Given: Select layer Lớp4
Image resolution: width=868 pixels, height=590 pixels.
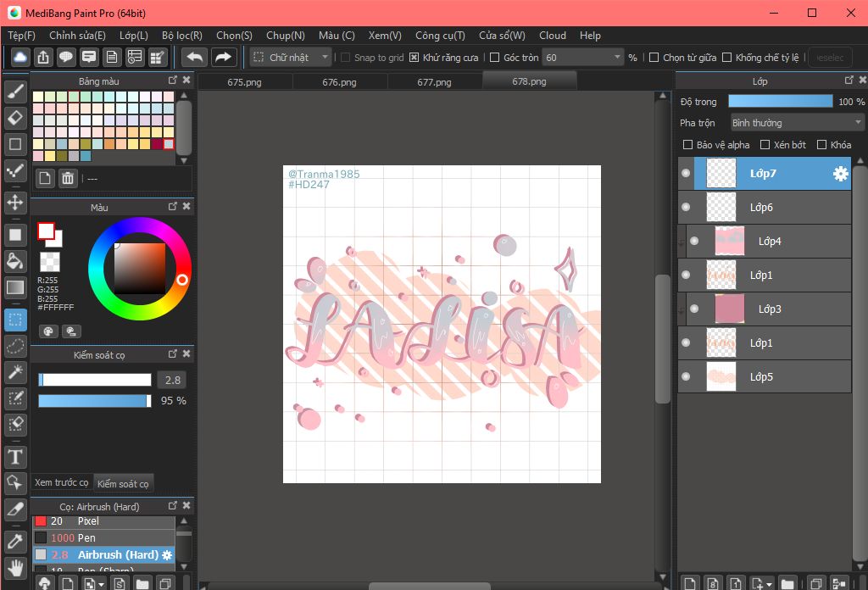Looking at the screenshot, I should tap(768, 241).
